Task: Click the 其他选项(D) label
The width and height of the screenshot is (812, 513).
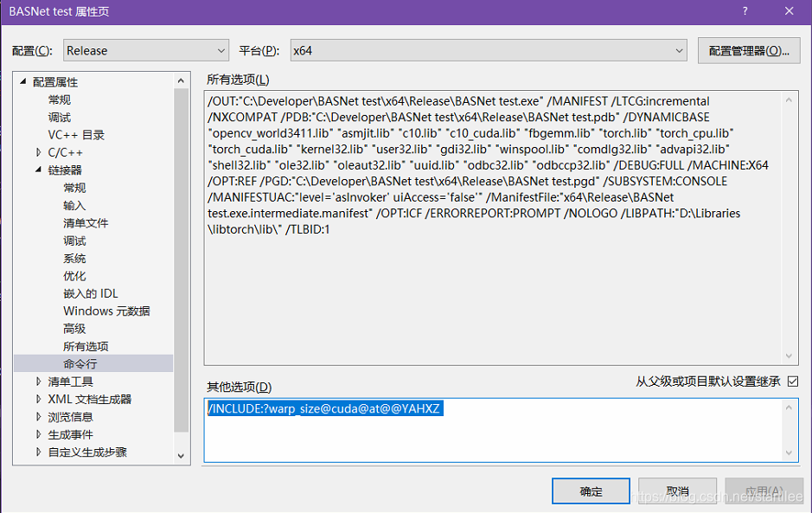Action: point(240,387)
